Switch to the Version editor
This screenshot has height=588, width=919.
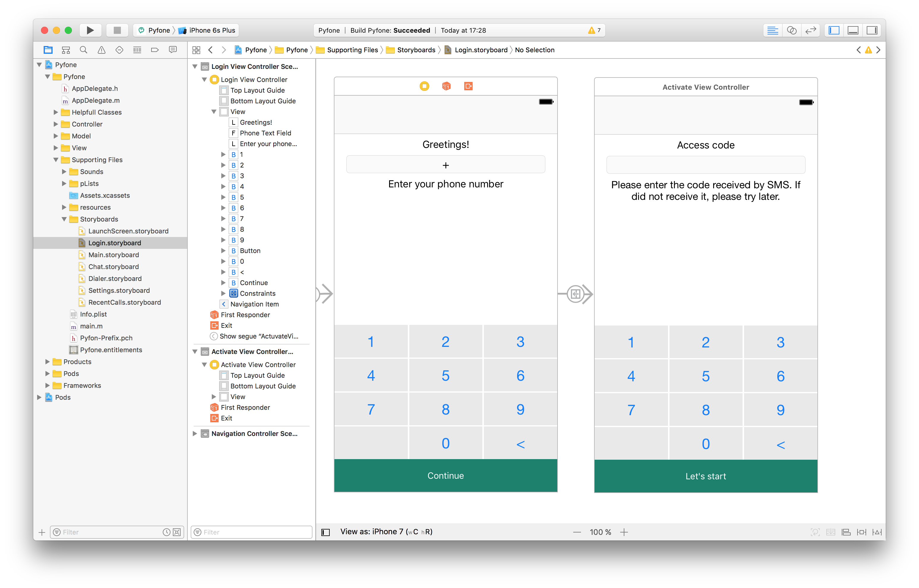tap(810, 30)
